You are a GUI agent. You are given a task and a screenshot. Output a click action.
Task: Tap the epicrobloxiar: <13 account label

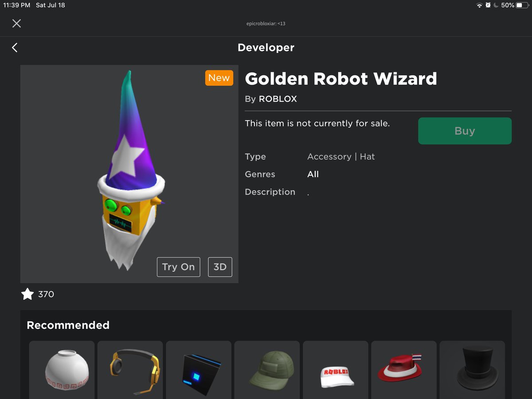(266, 23)
